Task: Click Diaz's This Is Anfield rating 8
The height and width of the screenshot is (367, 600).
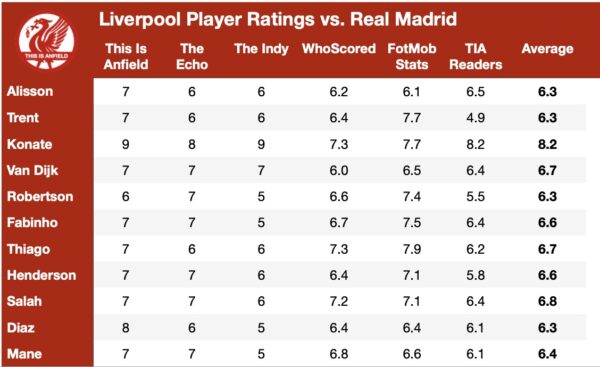Action: 126,328
